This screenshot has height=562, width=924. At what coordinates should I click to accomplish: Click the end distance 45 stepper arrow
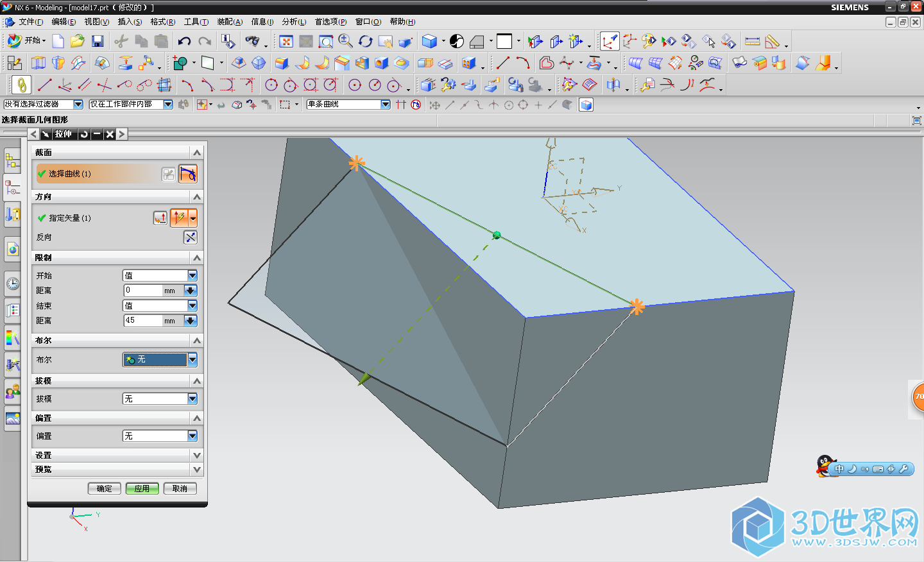pyautogui.click(x=191, y=321)
